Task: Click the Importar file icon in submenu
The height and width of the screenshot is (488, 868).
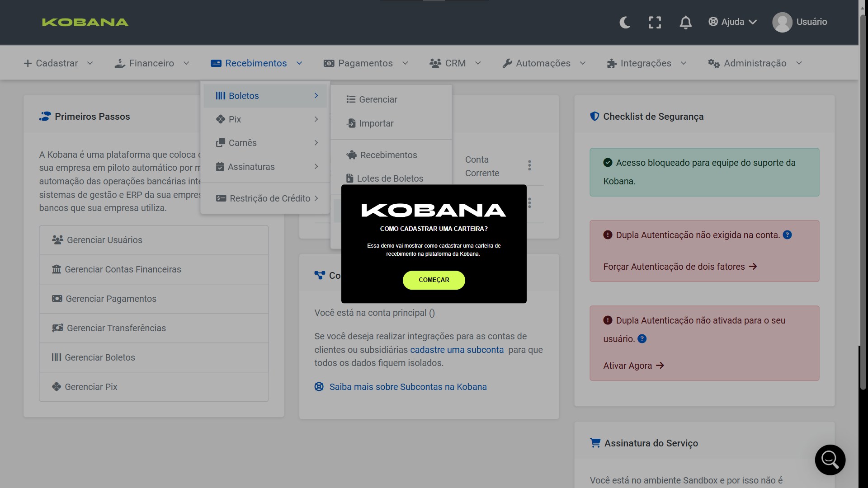Action: tap(351, 123)
